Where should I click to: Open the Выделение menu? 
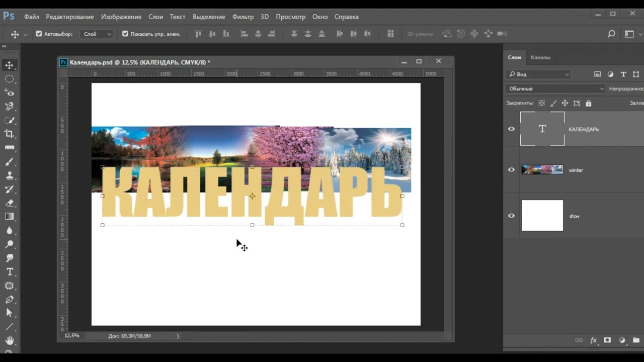209,17
